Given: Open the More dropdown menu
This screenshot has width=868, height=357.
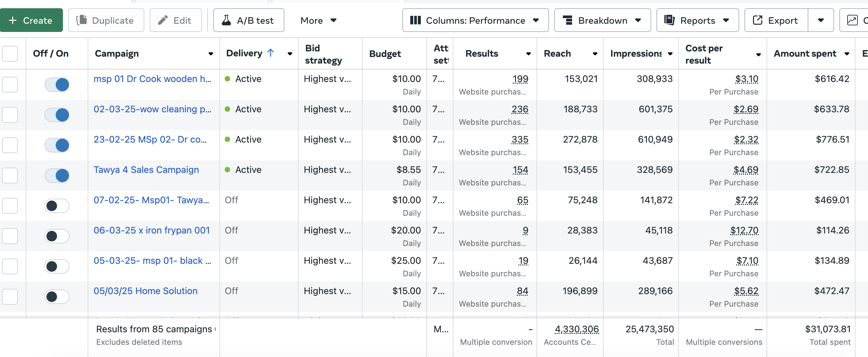Looking at the screenshot, I should (318, 20).
